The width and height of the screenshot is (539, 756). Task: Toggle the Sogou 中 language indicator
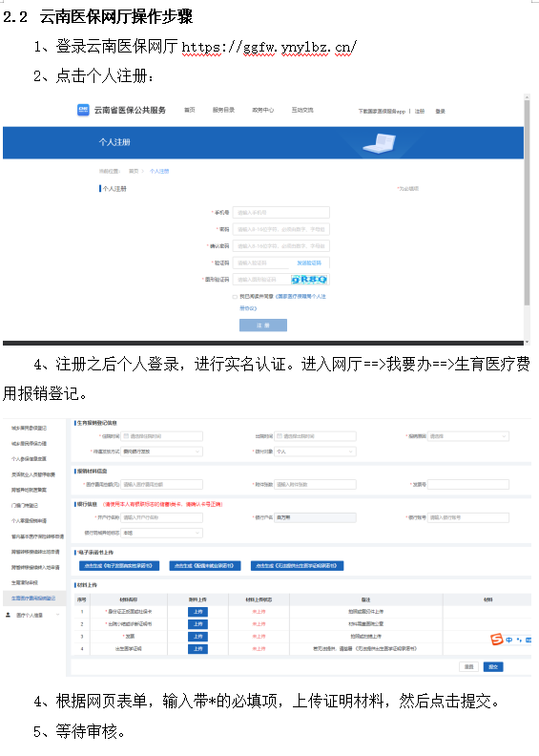pyautogui.click(x=508, y=640)
